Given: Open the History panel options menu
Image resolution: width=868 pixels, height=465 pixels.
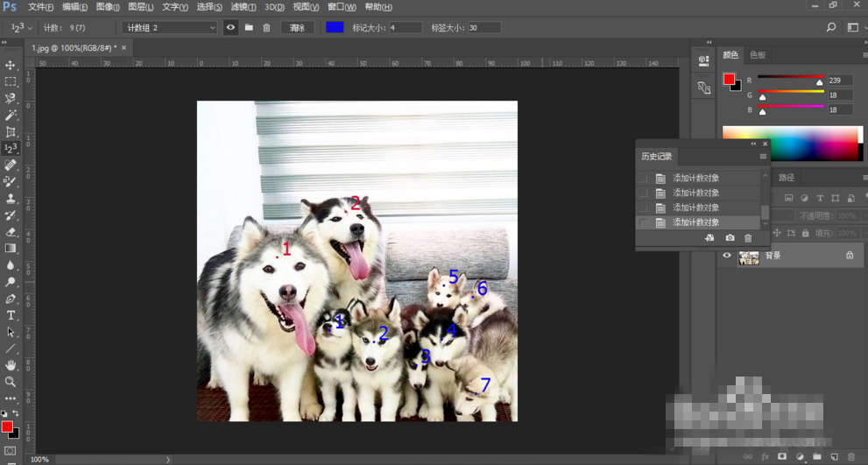Looking at the screenshot, I should pos(762,157).
